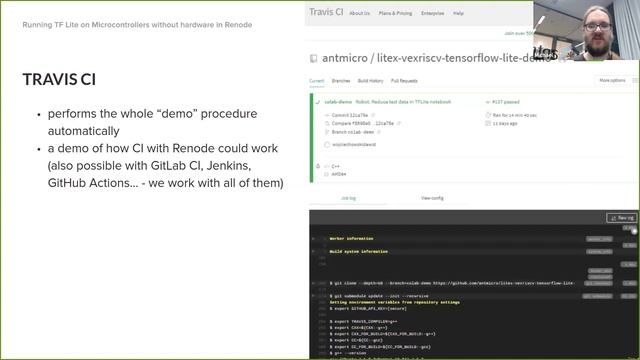The image size is (640, 360).
Task: Click 'Setting environment variables from repository settings' line
Action: [395, 302]
